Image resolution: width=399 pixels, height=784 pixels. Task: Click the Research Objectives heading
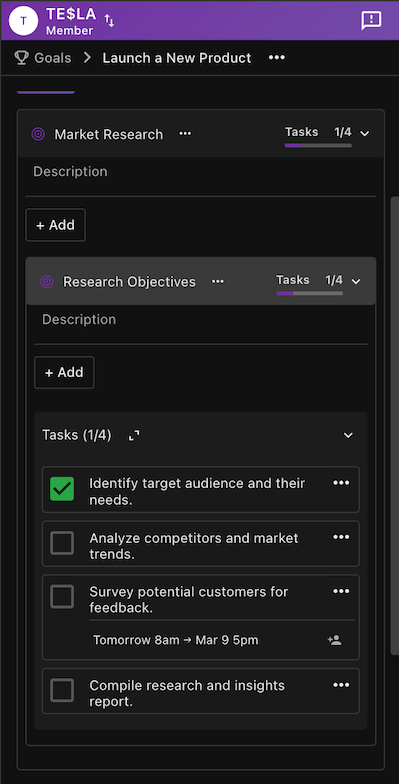click(x=129, y=282)
